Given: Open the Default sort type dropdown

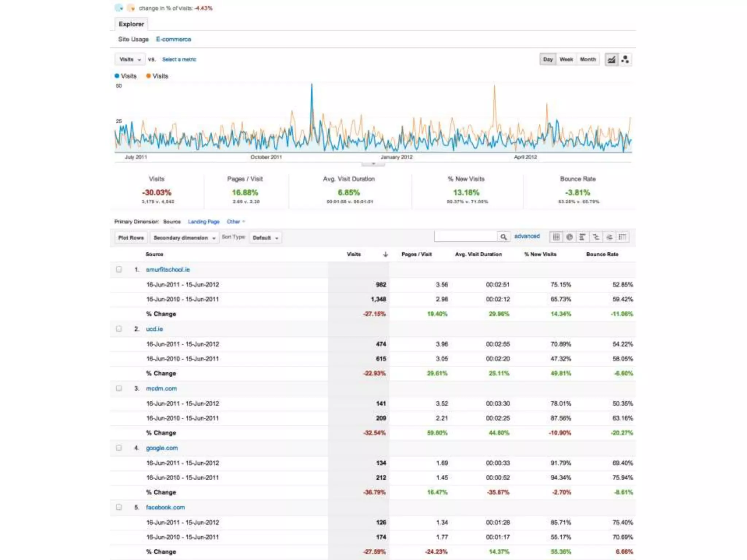Looking at the screenshot, I should point(266,238).
